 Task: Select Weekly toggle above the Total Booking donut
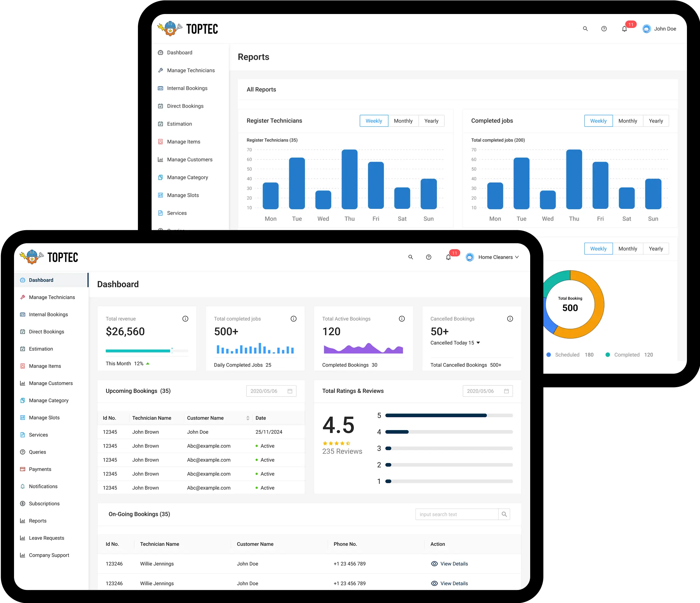coord(598,249)
